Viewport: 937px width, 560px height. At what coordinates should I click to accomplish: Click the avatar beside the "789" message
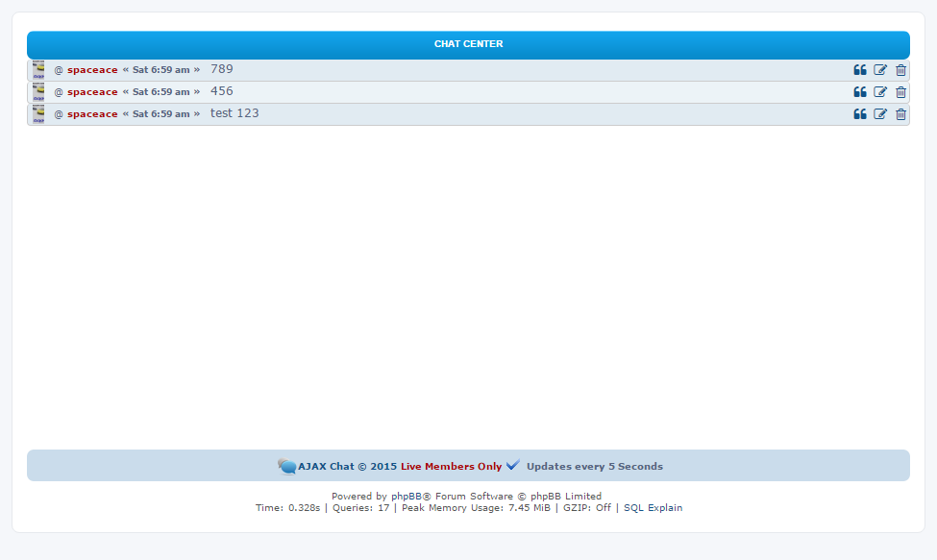[38, 70]
